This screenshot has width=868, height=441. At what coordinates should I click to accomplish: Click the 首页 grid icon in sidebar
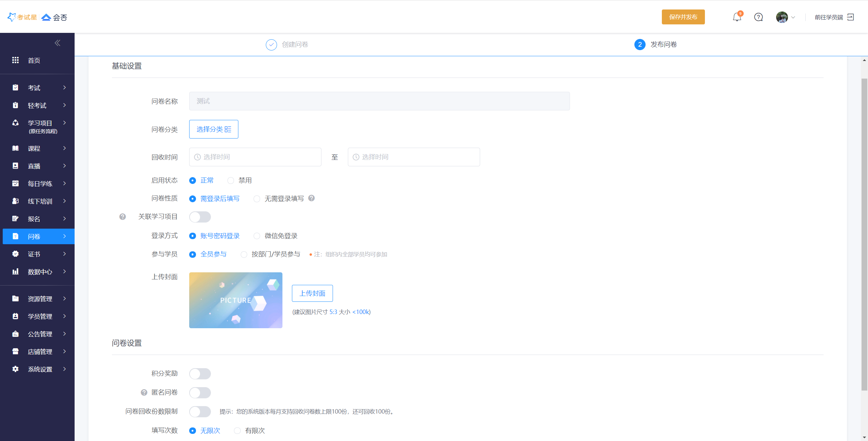16,60
